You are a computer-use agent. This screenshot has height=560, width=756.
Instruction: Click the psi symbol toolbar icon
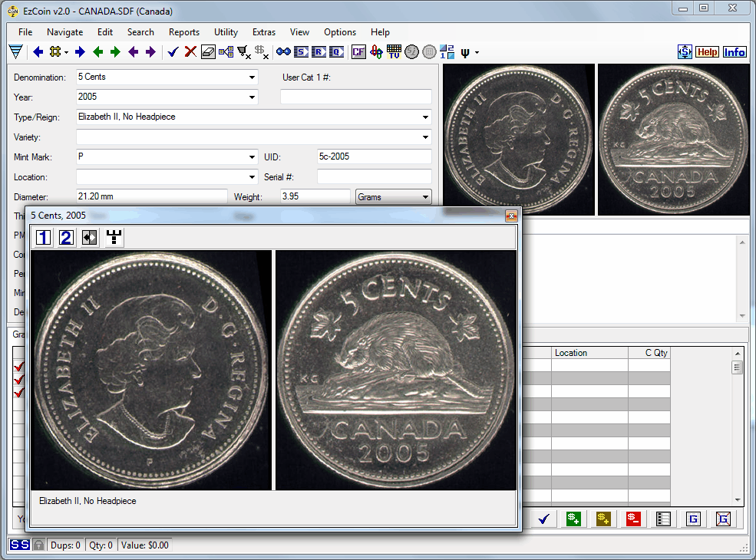465,52
